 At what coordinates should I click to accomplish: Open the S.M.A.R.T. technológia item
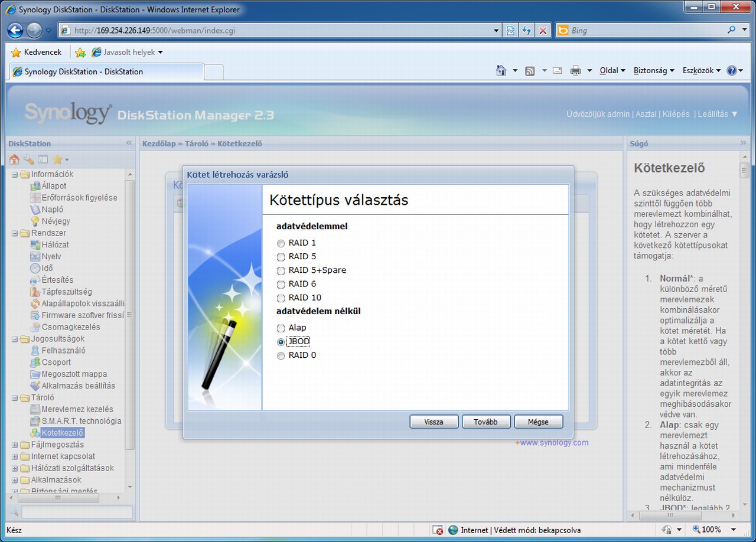[x=81, y=421]
